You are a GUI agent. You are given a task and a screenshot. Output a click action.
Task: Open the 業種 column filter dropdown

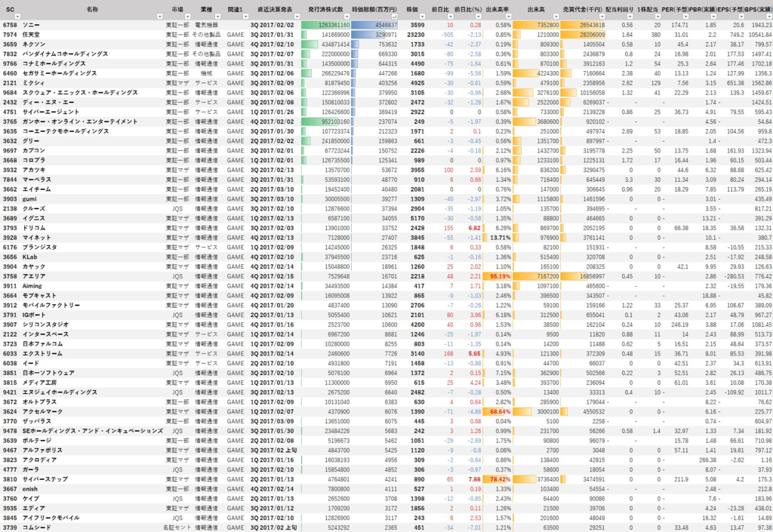217,17
